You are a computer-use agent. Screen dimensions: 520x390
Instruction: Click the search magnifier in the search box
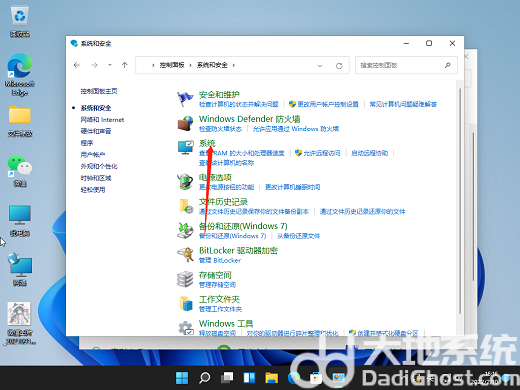(447, 65)
